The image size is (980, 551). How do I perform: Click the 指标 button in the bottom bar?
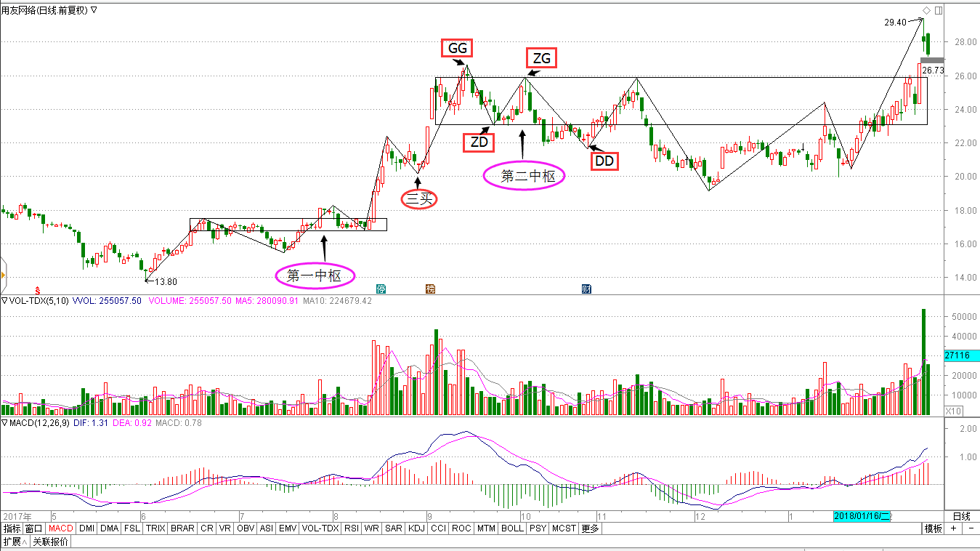pyautogui.click(x=12, y=528)
